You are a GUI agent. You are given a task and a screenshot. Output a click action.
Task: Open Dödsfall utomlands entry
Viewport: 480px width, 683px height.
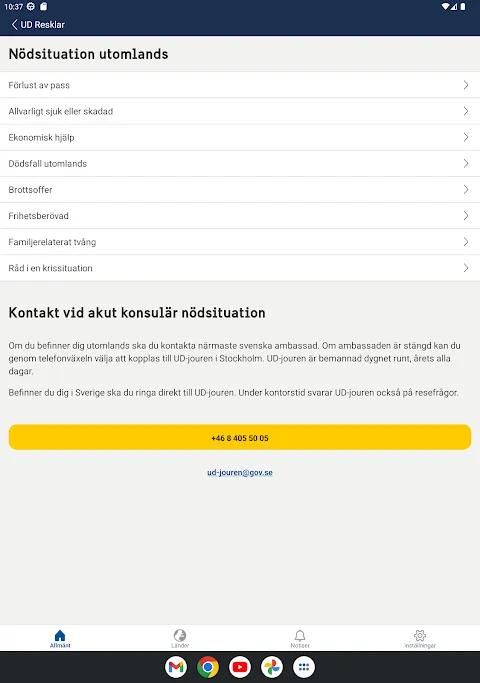tap(240, 163)
